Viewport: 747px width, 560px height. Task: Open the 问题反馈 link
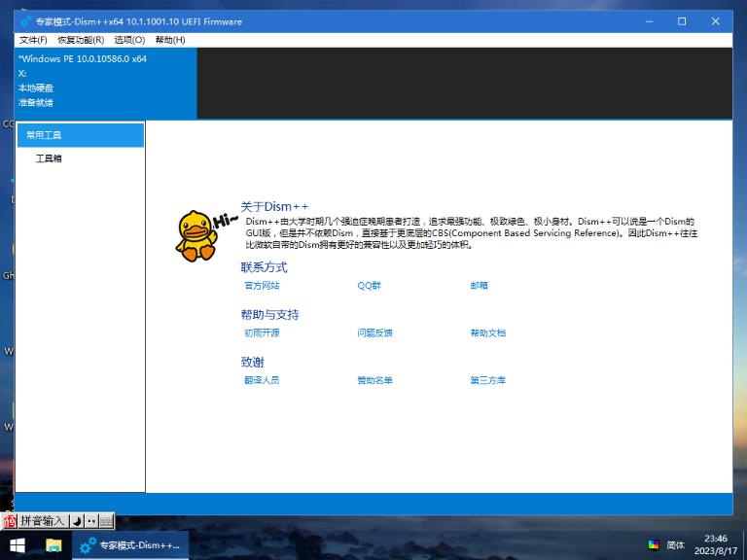[x=374, y=332]
